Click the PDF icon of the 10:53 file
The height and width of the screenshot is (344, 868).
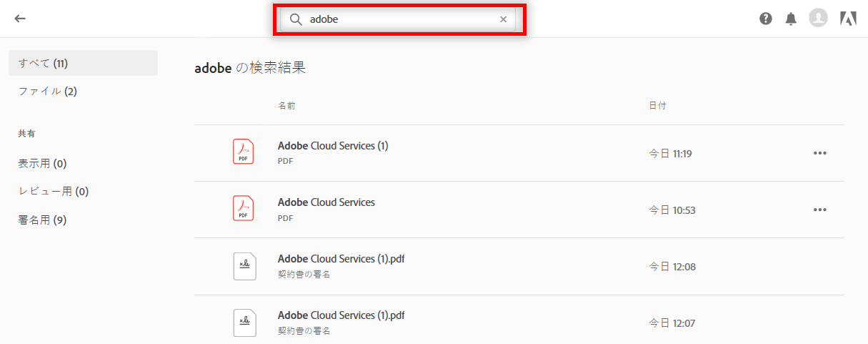coord(244,209)
